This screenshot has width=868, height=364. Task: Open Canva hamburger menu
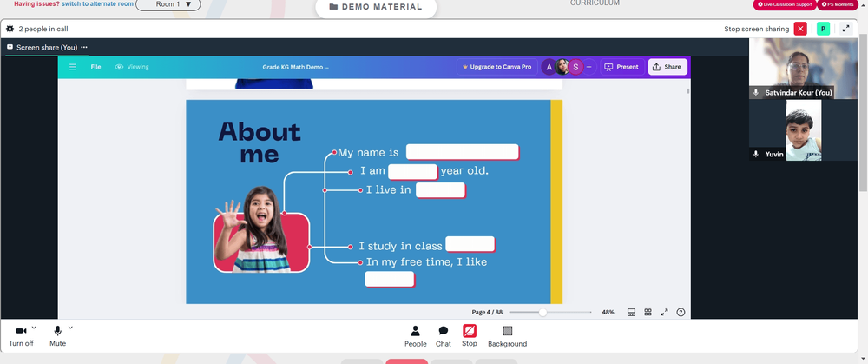click(73, 67)
